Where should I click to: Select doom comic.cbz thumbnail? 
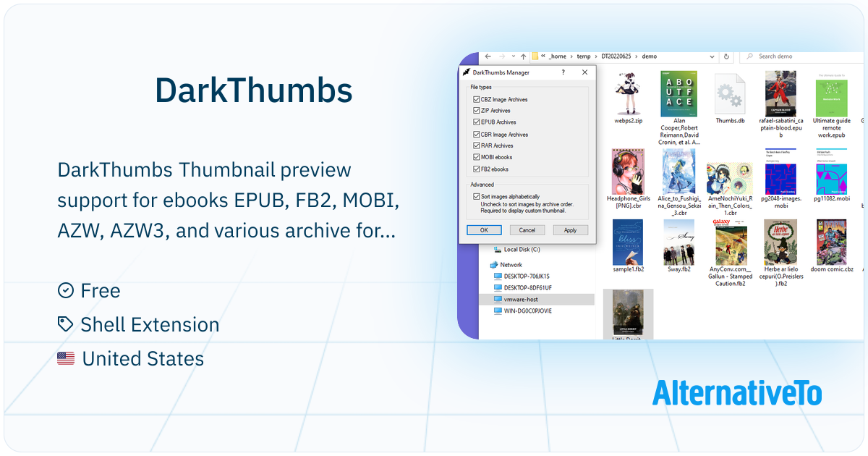[x=831, y=242]
